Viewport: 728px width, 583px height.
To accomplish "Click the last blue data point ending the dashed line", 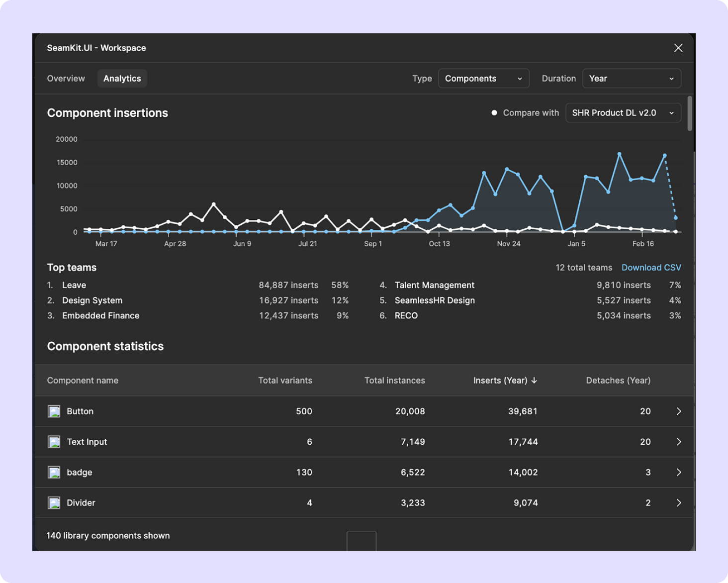I will tap(676, 218).
